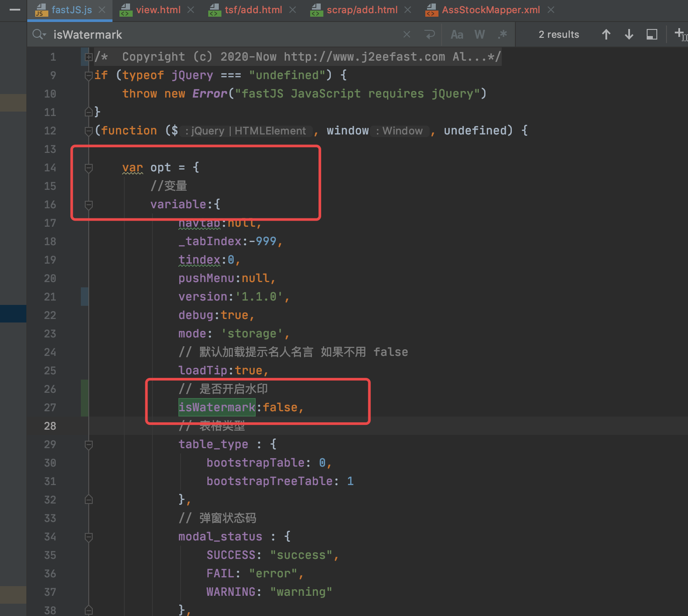Click the new line search icon

(x=430, y=34)
